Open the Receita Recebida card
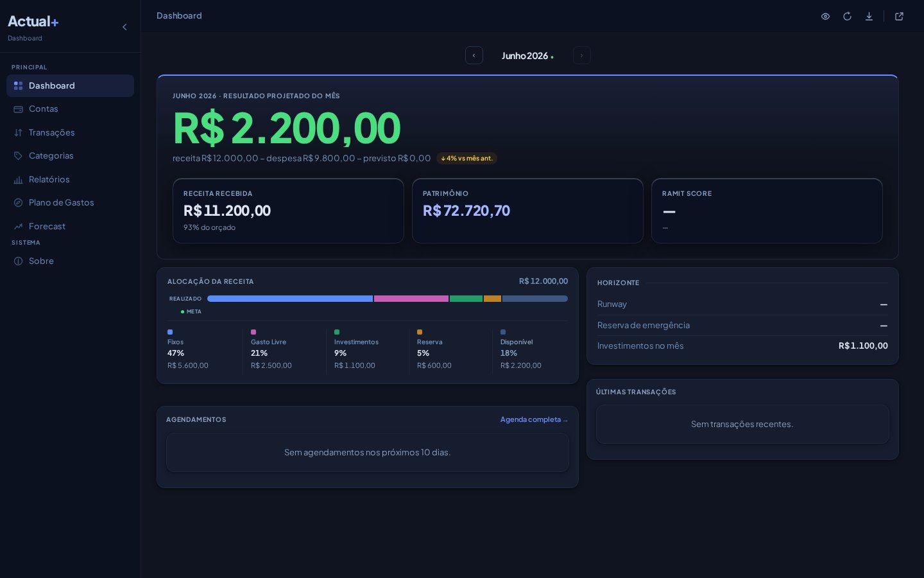This screenshot has width=924, height=578. [288, 211]
